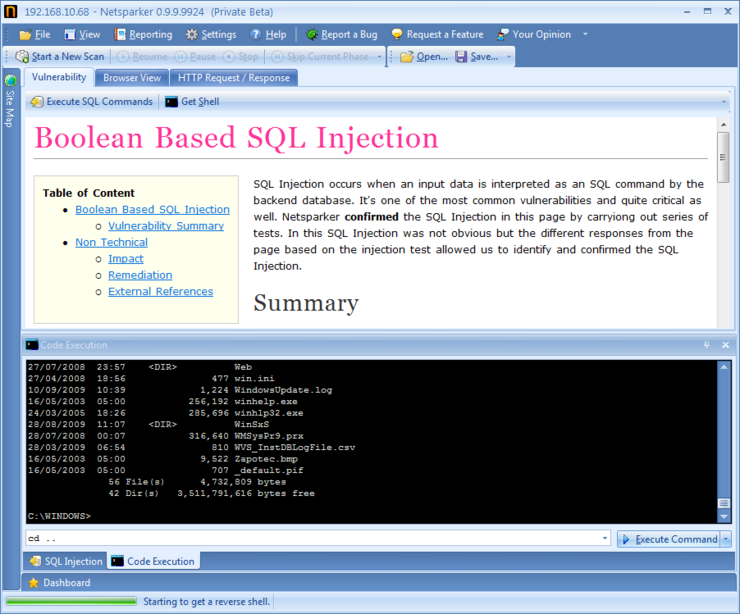740x614 pixels.
Task: Open the Save dropdown arrow options
Action: tap(509, 57)
